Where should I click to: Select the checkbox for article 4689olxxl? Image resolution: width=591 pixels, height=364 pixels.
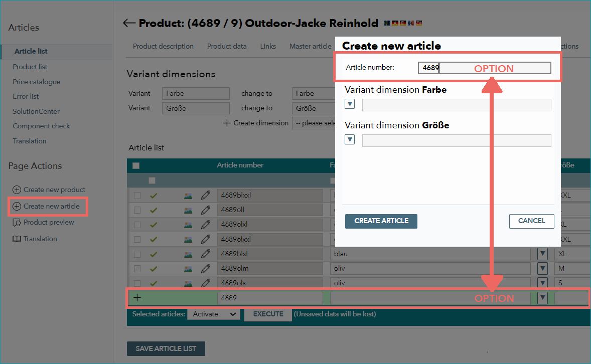coord(137,239)
